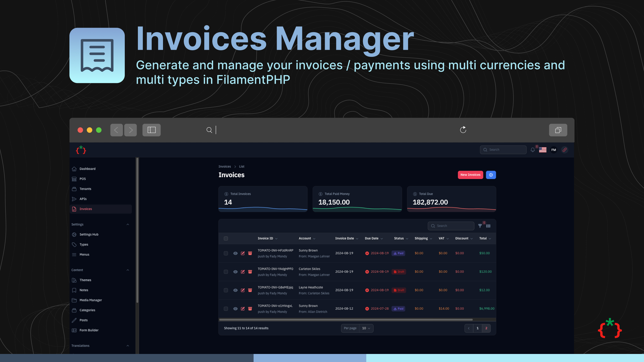Check the select-all checkbox in table header
Viewport: 644px width, 362px height.
coord(226,238)
